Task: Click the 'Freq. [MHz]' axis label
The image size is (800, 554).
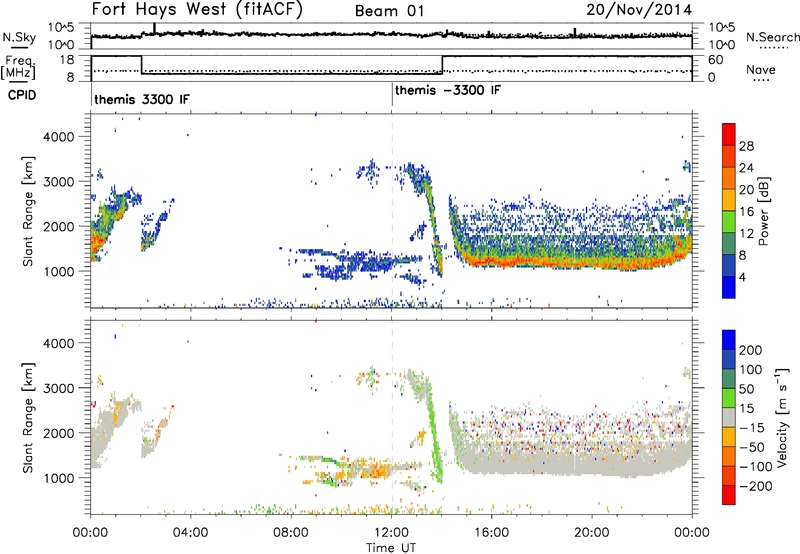Action: click(19, 67)
